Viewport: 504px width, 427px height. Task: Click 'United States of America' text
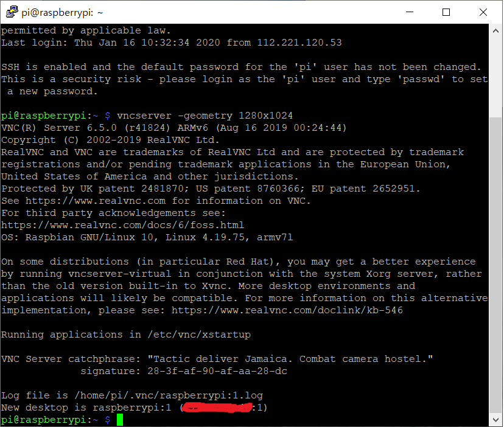74,176
